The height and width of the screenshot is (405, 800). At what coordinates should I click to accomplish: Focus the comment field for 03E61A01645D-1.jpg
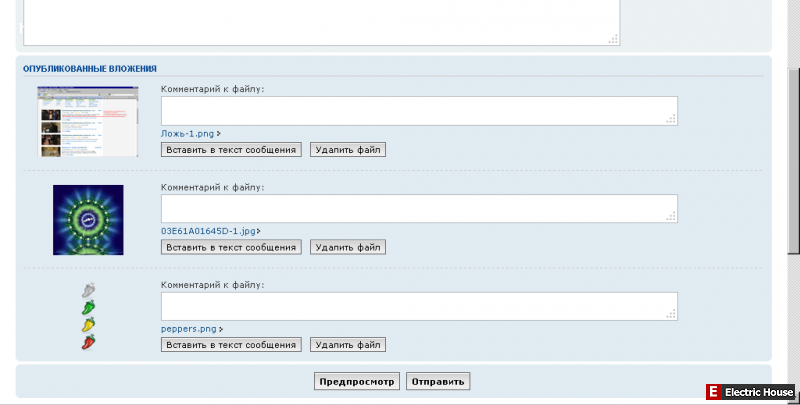click(x=419, y=208)
